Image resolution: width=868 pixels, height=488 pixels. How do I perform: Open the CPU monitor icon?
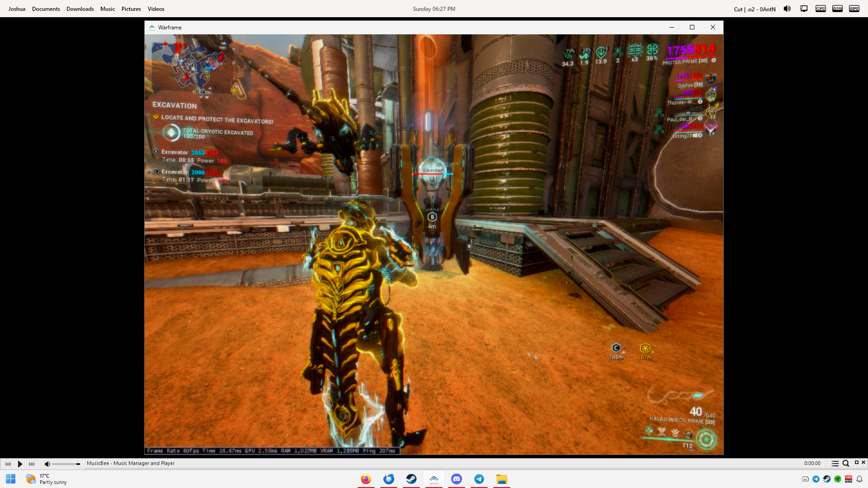pyautogui.click(x=821, y=9)
